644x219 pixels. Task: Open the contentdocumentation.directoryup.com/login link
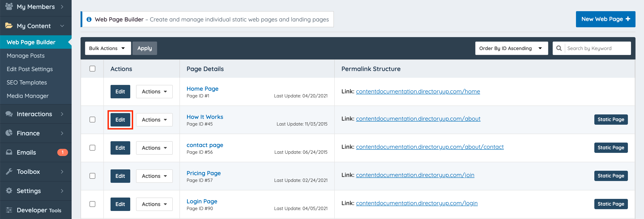pos(417,203)
